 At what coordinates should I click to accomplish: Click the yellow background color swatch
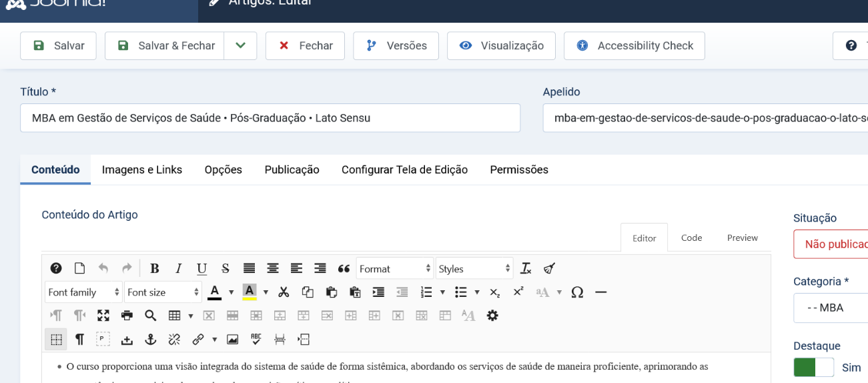click(x=250, y=292)
